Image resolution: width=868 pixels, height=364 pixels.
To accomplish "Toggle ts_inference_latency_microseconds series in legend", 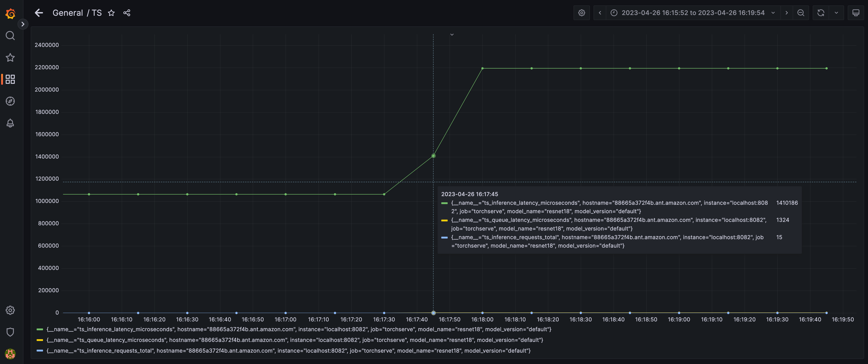I will 299,329.
